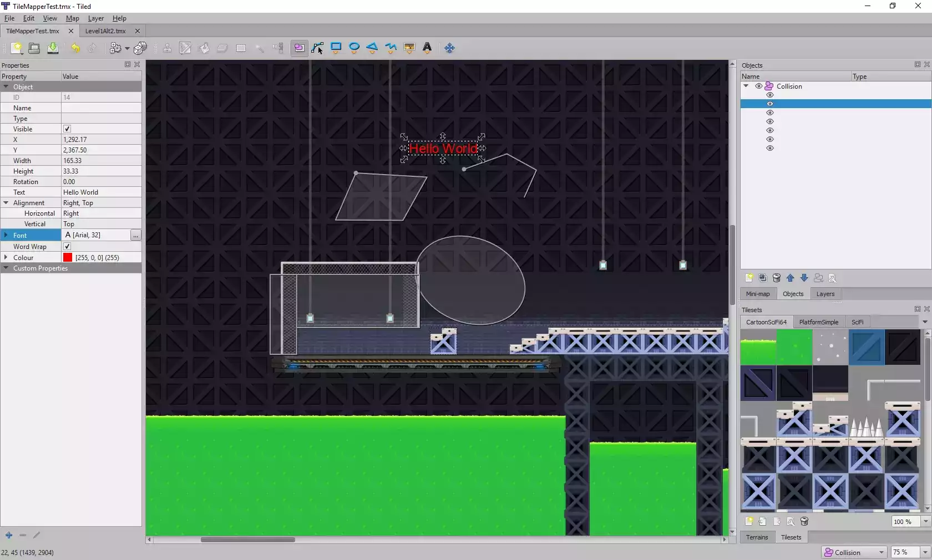Collapse the Alignment property group

pyautogui.click(x=6, y=203)
